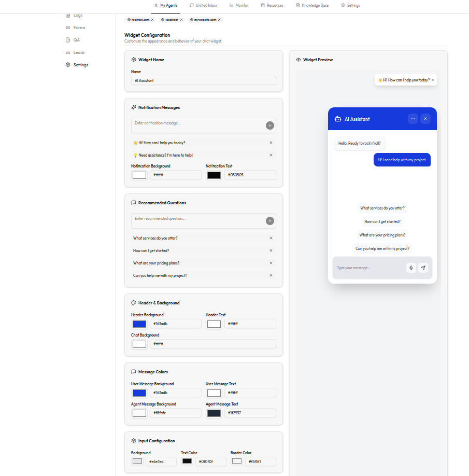469x476 pixels.
Task: Click the microphone icon in chat input
Action: click(411, 268)
